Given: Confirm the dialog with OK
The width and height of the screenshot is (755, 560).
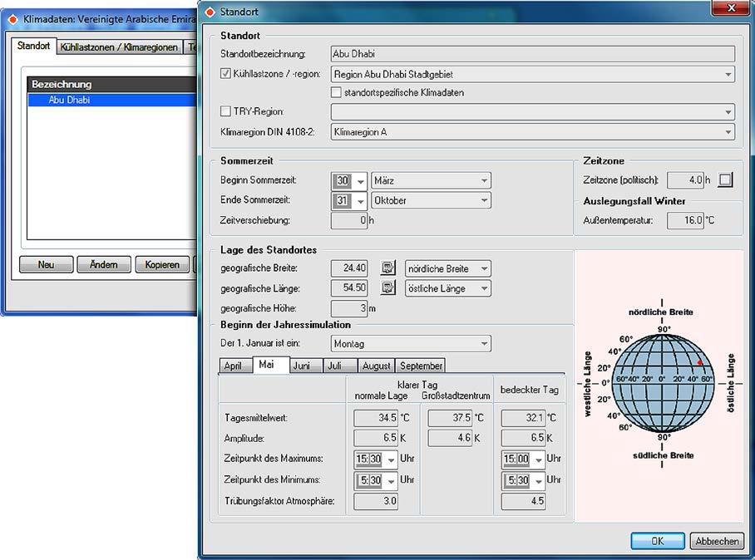Looking at the screenshot, I should click(657, 541).
